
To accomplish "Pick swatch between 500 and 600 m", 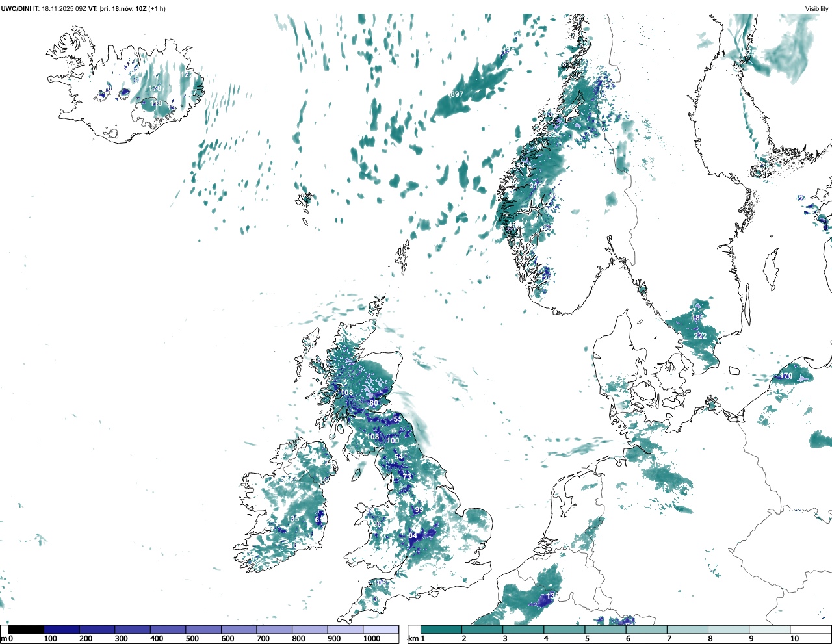I will [x=203, y=630].
